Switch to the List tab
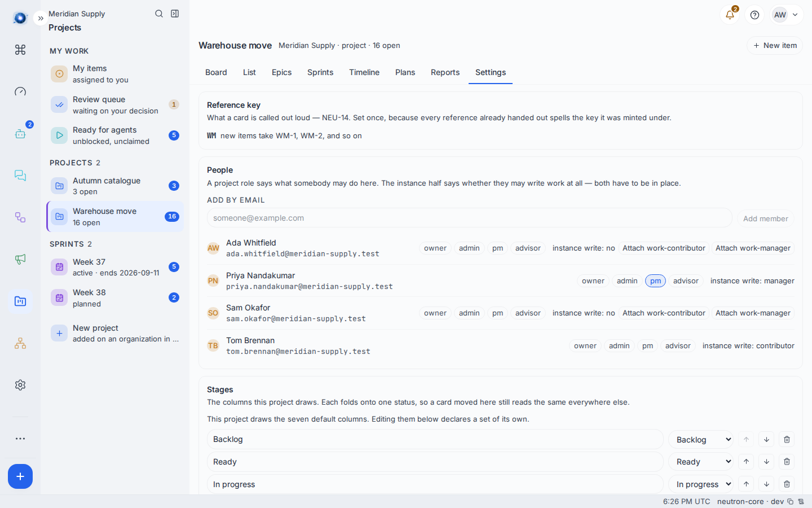The width and height of the screenshot is (812, 508). [x=249, y=72]
